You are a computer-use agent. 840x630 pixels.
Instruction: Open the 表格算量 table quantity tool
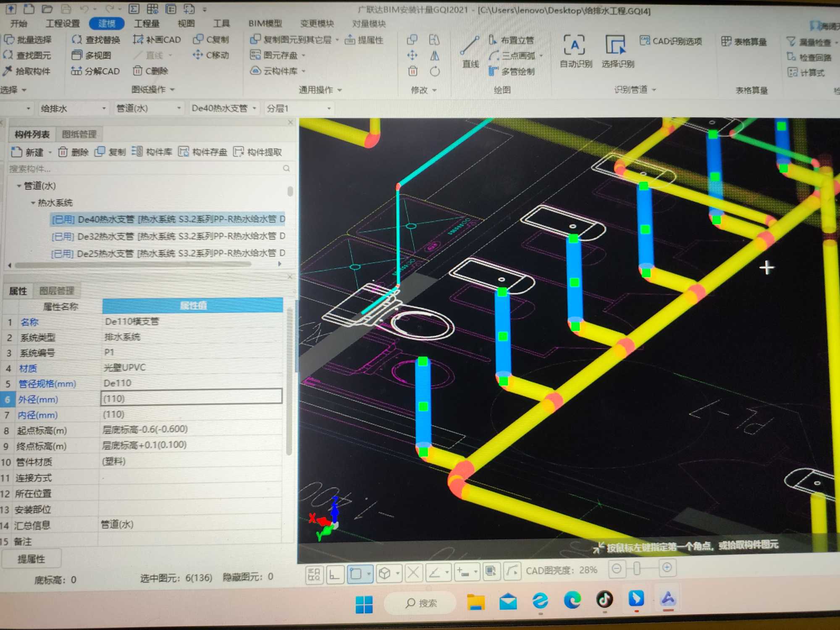pos(744,41)
